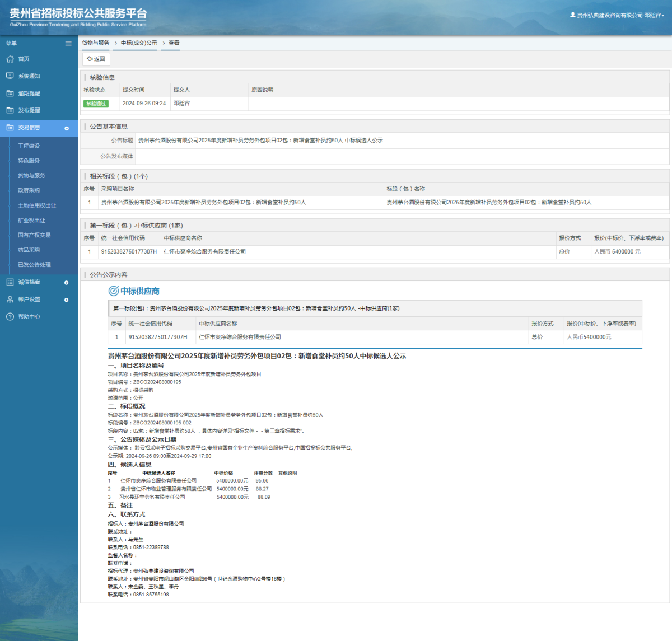Click the 诚信档案 list icon

point(10,282)
